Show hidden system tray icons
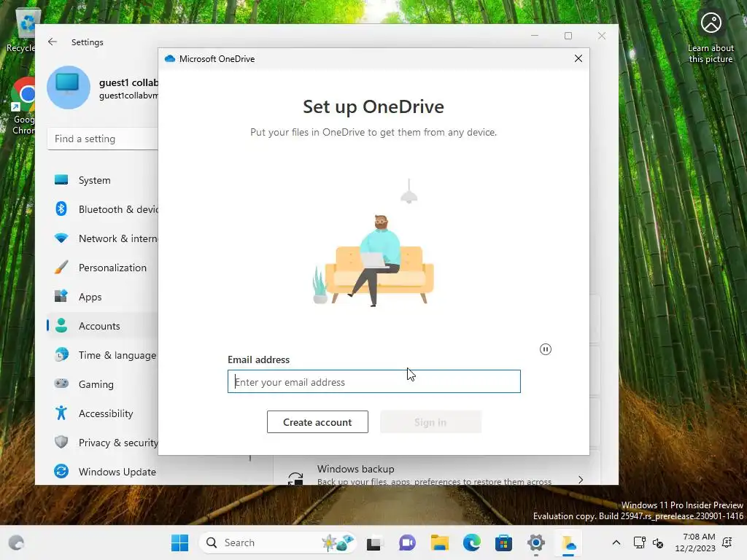 [x=616, y=542]
